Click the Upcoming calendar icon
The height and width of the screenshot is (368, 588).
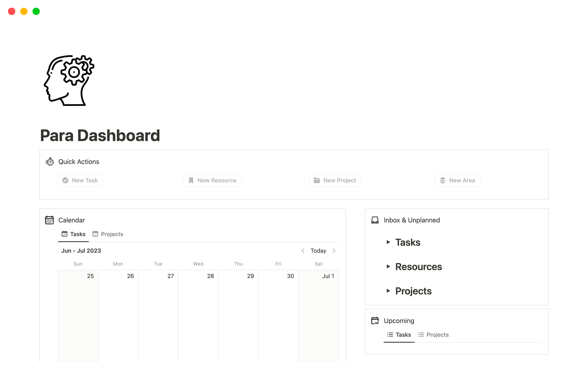375,320
